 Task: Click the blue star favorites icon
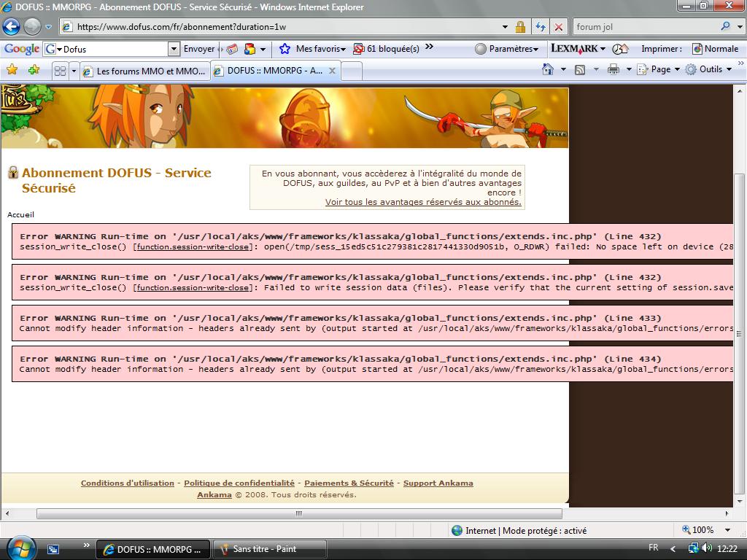coord(285,49)
